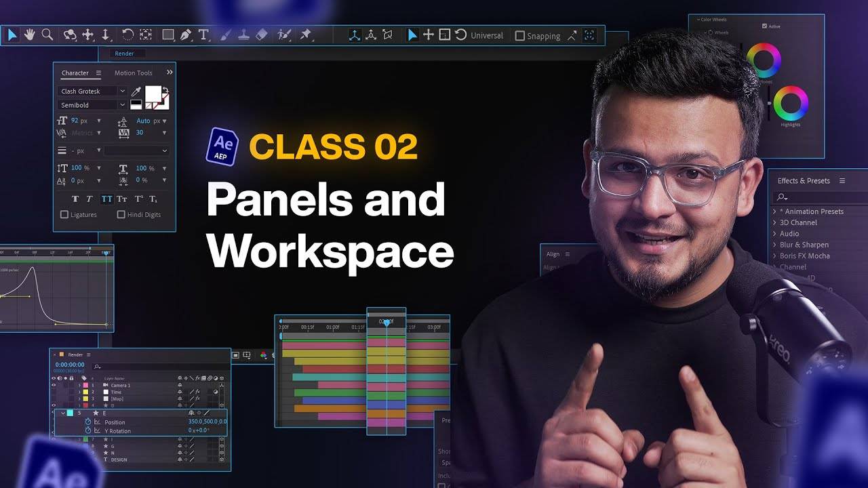Click the eyedropper in Character panel
Screen dimensions: 868x488
136,91
